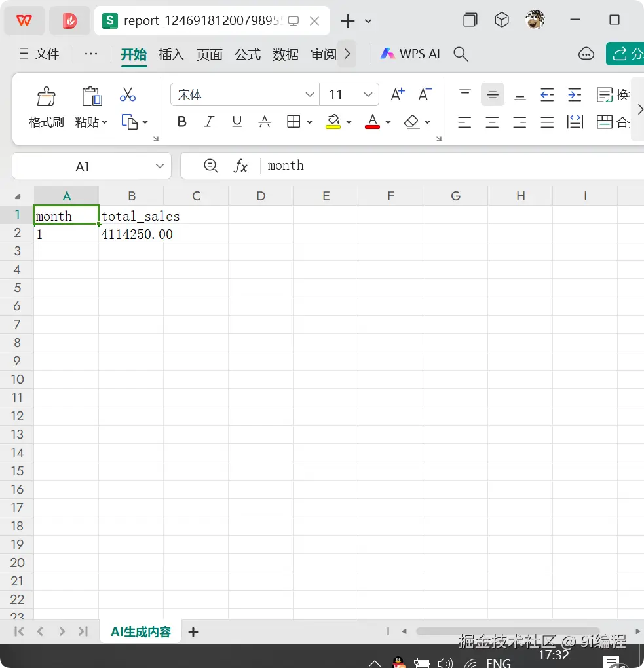Align text left

click(x=464, y=122)
